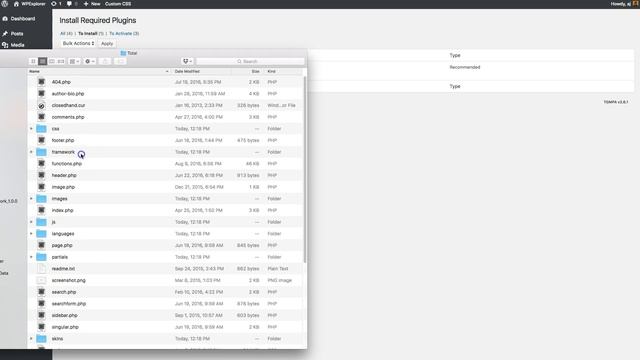The height and width of the screenshot is (360, 640).
Task: Select the comments.php file icon
Action: coord(41,117)
